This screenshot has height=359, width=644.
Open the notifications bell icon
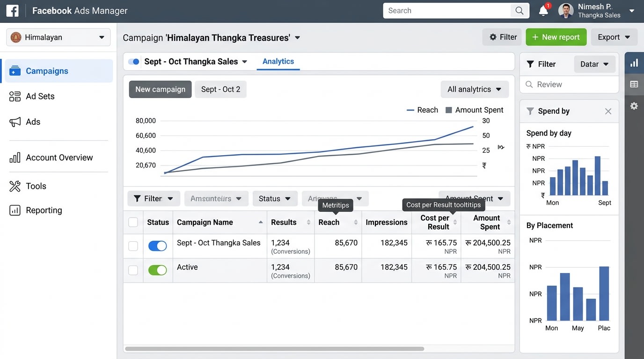coord(543,10)
